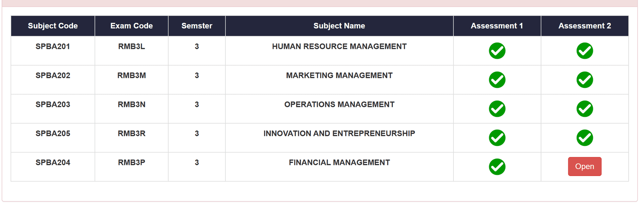Click the Assessment 1 column header
The image size is (644, 222).
point(497,26)
